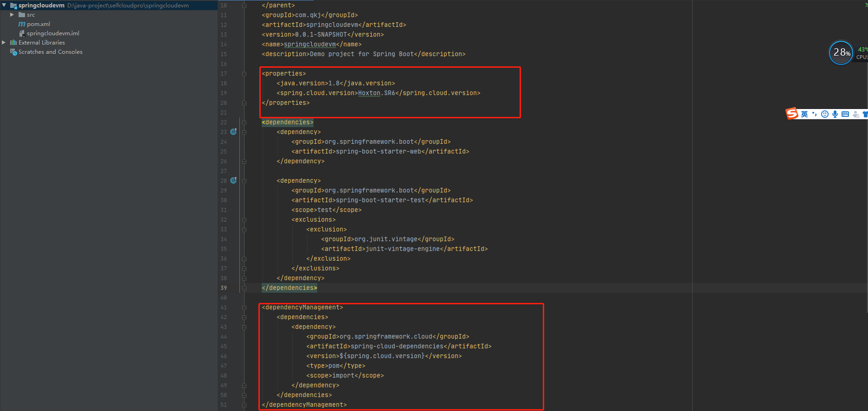
Task: Open the Sogou emoji smiley panel
Action: coord(824,114)
